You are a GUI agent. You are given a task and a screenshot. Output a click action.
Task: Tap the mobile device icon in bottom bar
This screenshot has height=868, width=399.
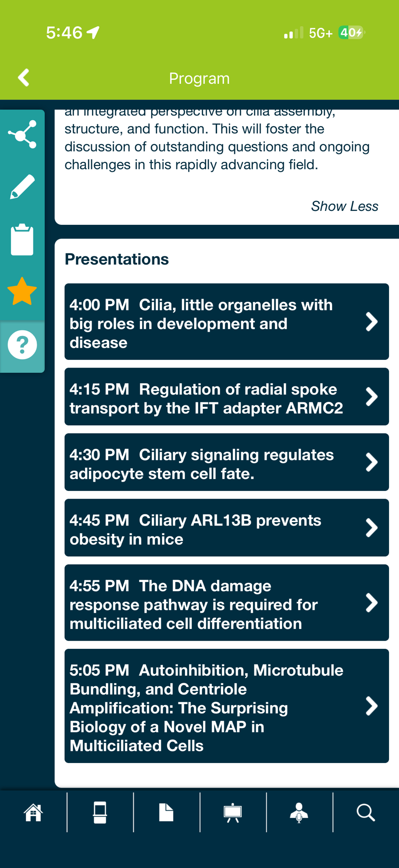click(100, 812)
